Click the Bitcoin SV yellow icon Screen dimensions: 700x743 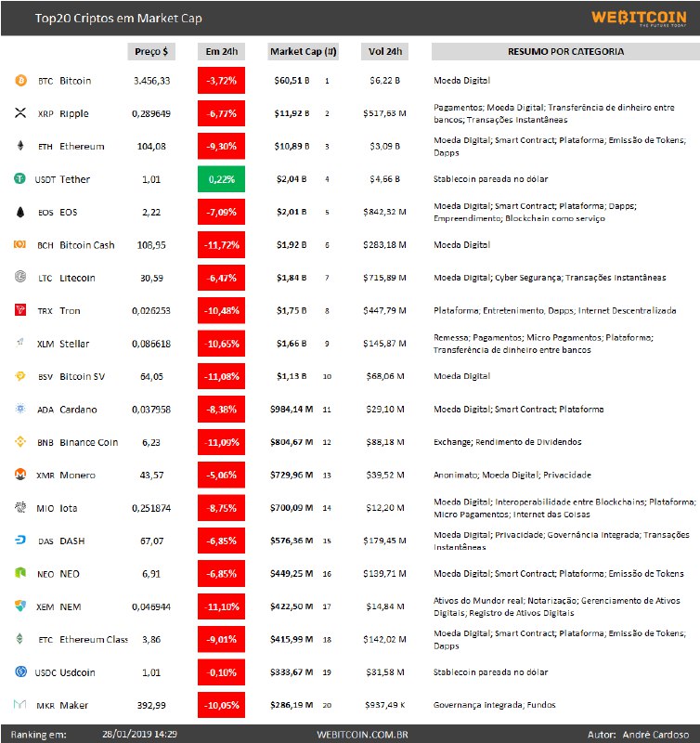[20, 376]
